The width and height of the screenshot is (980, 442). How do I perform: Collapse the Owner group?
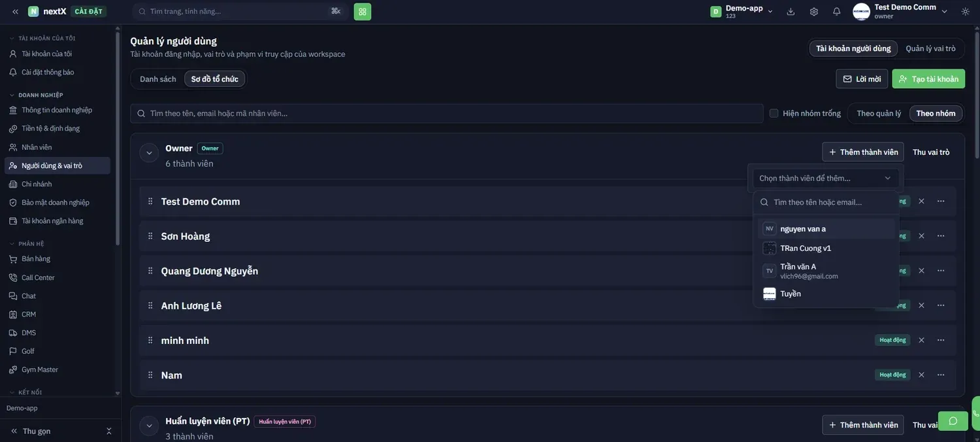pyautogui.click(x=149, y=153)
